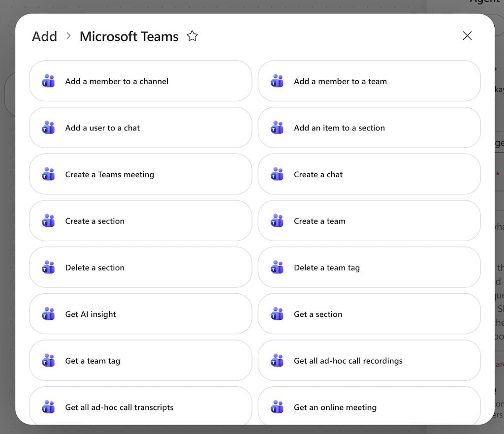Click Get all ad-hoc call recordings label
The height and width of the screenshot is (434, 504).
348,361
